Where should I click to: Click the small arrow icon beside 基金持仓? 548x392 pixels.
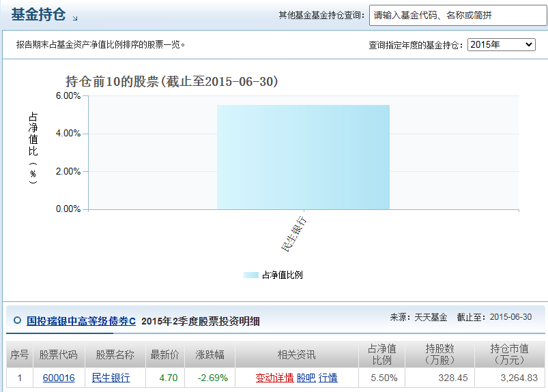[75, 18]
